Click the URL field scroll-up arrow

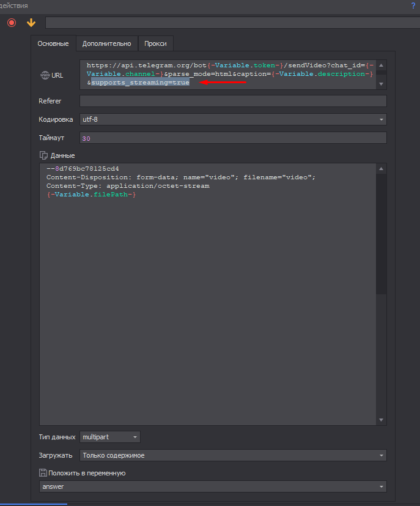tap(381, 65)
